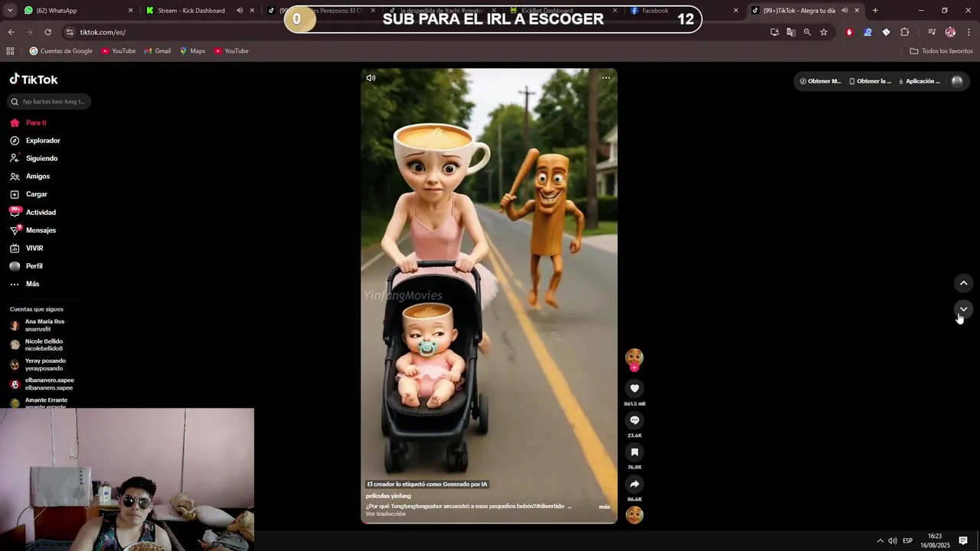Click the TikTok search field
This screenshot has height=551, width=980.
click(48, 102)
